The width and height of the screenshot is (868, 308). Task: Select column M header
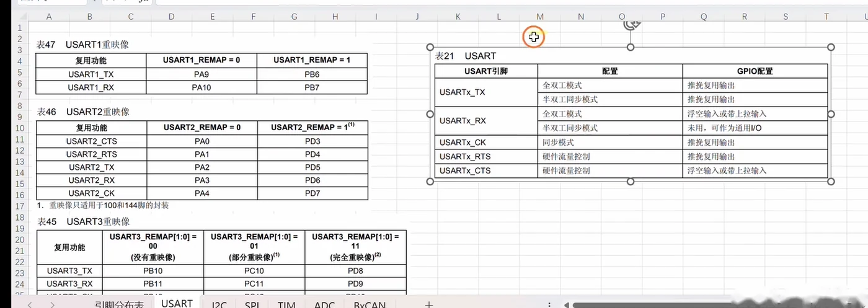[540, 17]
